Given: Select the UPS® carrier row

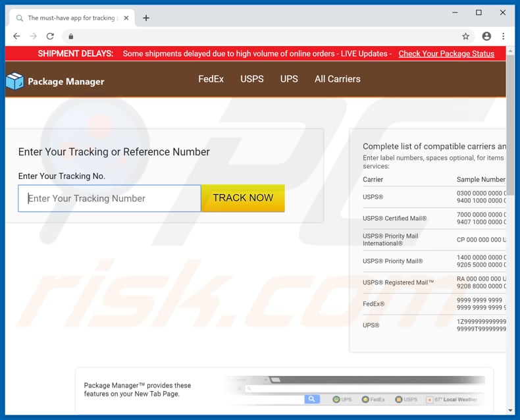Looking at the screenshot, I should click(x=434, y=325).
